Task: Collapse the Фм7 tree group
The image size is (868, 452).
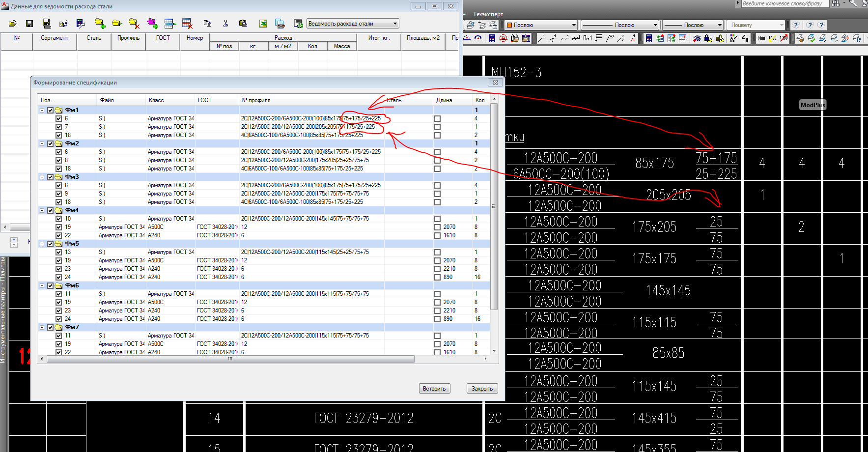Action: [42, 327]
